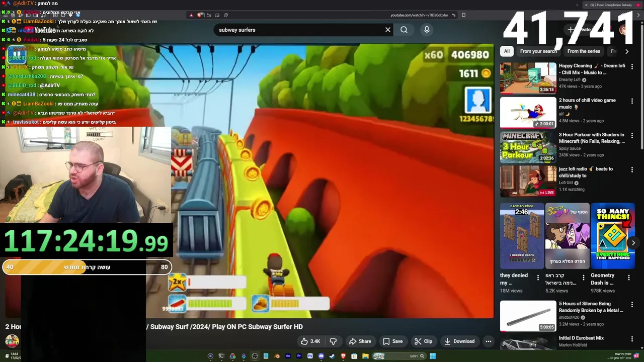Show more filter chips with arrow
The image size is (644, 362).
click(x=627, y=51)
